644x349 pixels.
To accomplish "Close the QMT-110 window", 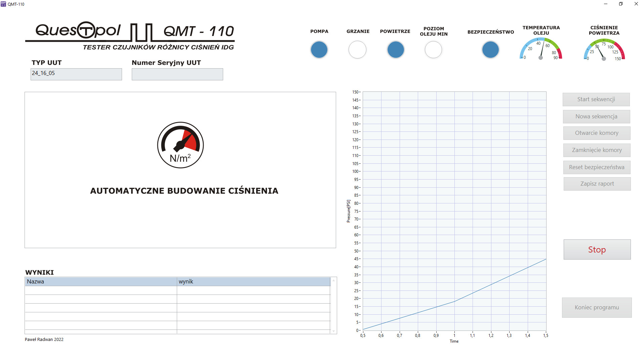I will click(636, 4).
